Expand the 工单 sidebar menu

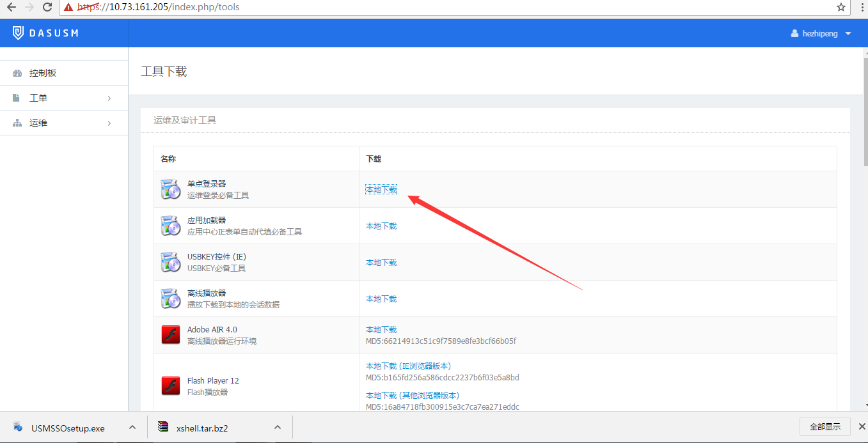(64, 98)
